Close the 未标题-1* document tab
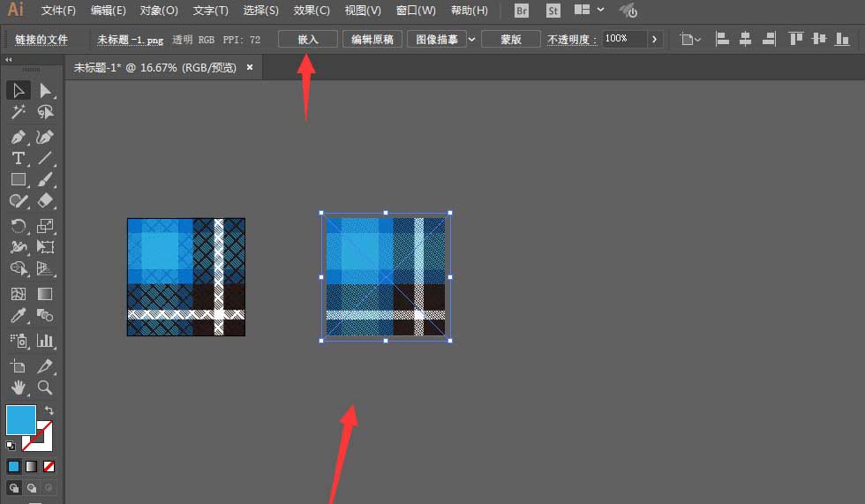865x504 pixels. coord(250,67)
